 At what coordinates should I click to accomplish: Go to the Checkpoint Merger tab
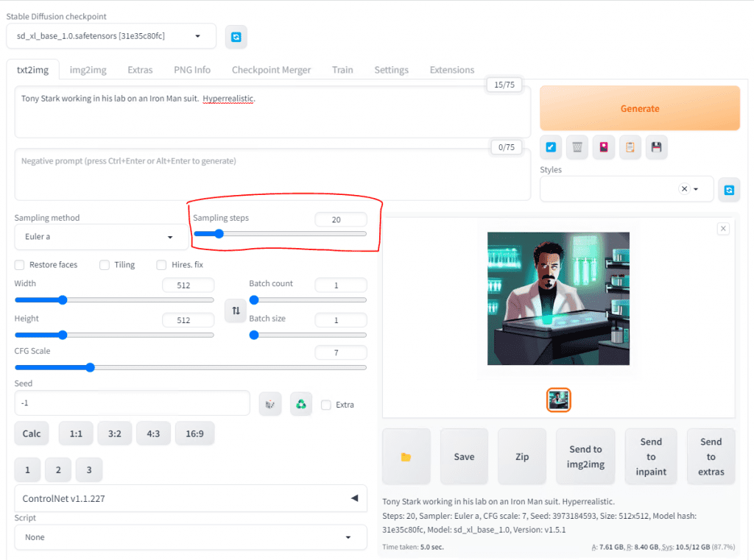pos(271,70)
